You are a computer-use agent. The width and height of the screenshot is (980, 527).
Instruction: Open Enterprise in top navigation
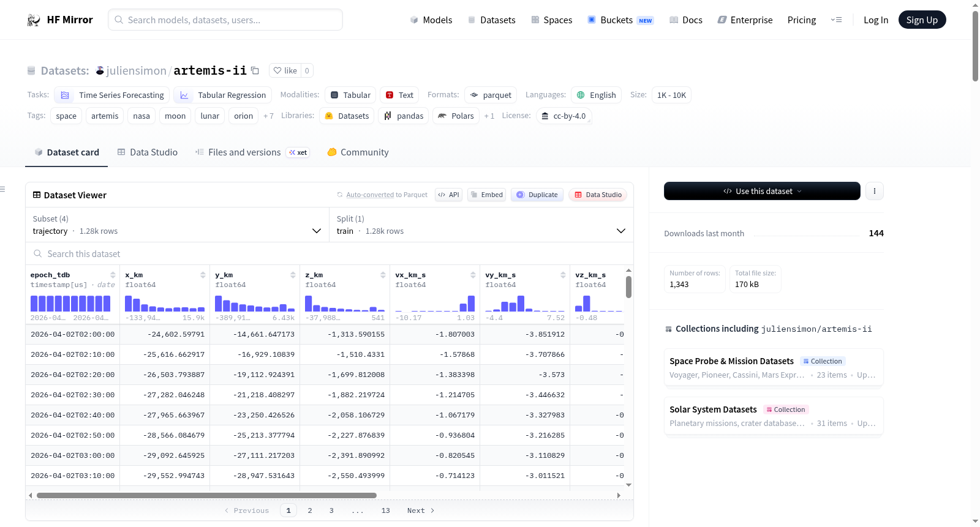[745, 20]
